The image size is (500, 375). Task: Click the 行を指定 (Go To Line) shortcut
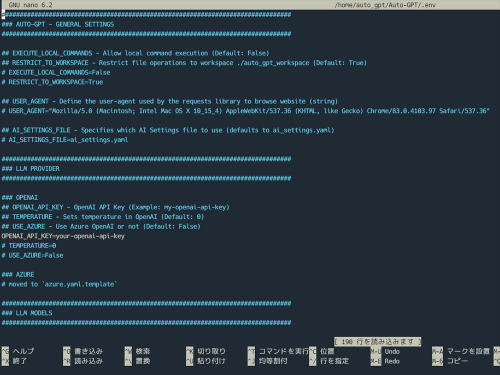click(334, 361)
